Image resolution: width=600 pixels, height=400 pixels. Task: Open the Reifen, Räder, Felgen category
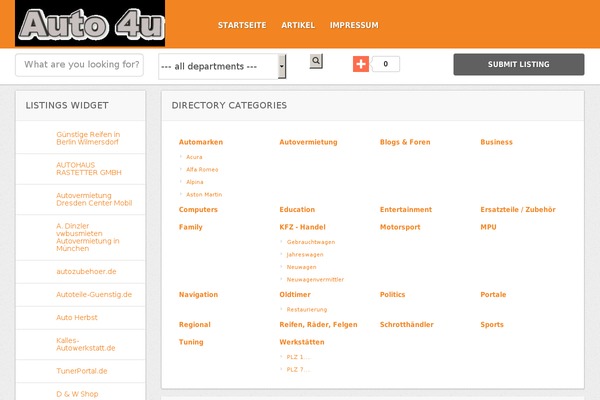coord(318,325)
